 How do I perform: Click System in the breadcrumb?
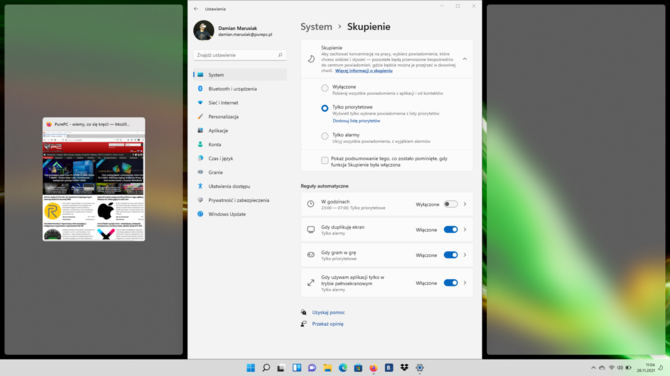316,26
